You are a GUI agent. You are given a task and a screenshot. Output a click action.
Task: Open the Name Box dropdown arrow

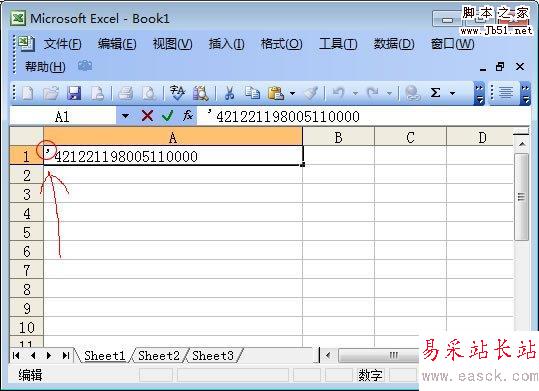click(125, 116)
